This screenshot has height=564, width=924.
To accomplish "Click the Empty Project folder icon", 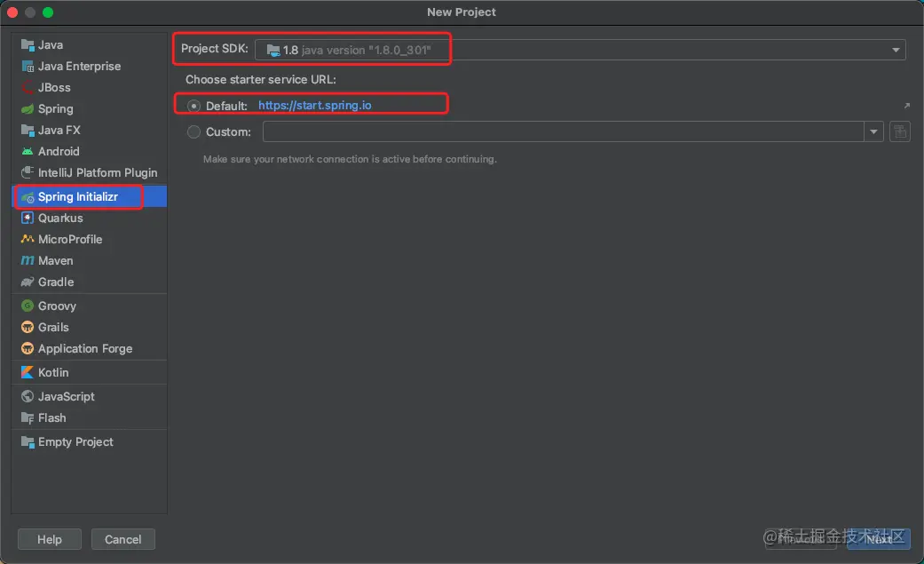I will click(28, 442).
